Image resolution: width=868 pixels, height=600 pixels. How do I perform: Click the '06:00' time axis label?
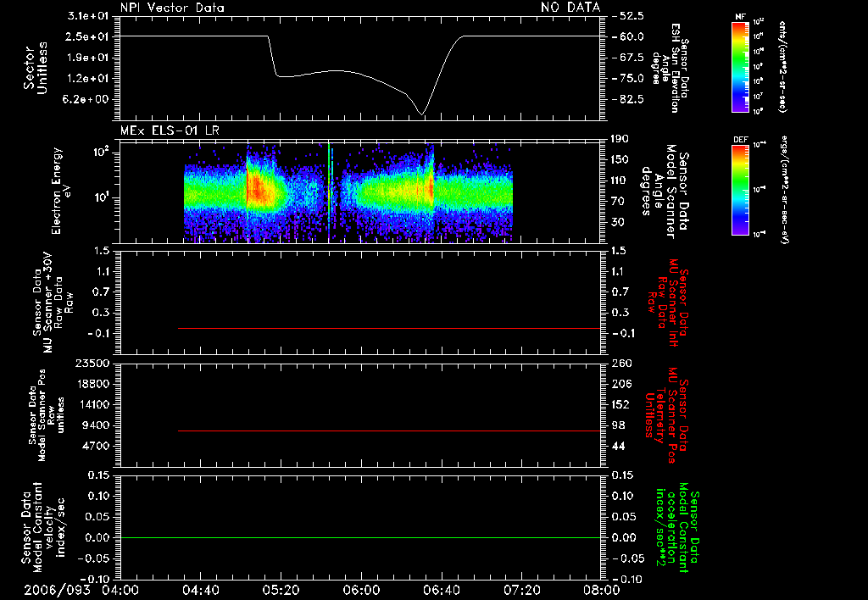pos(361,590)
